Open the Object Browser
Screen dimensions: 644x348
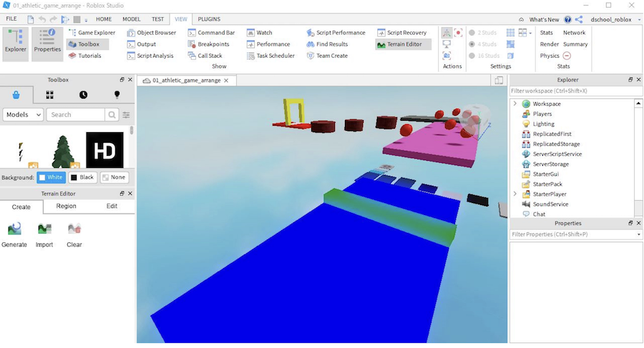coord(152,32)
